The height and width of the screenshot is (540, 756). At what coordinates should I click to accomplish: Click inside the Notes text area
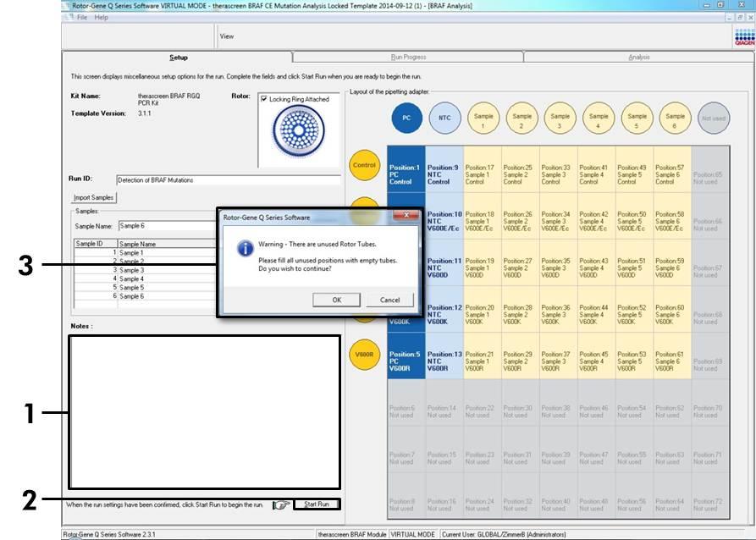204,412
